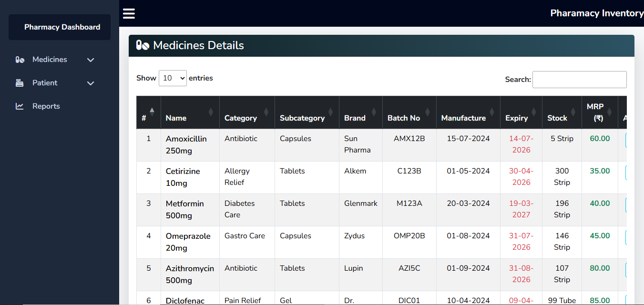
Task: Open the Show entries dropdown
Action: click(x=173, y=78)
